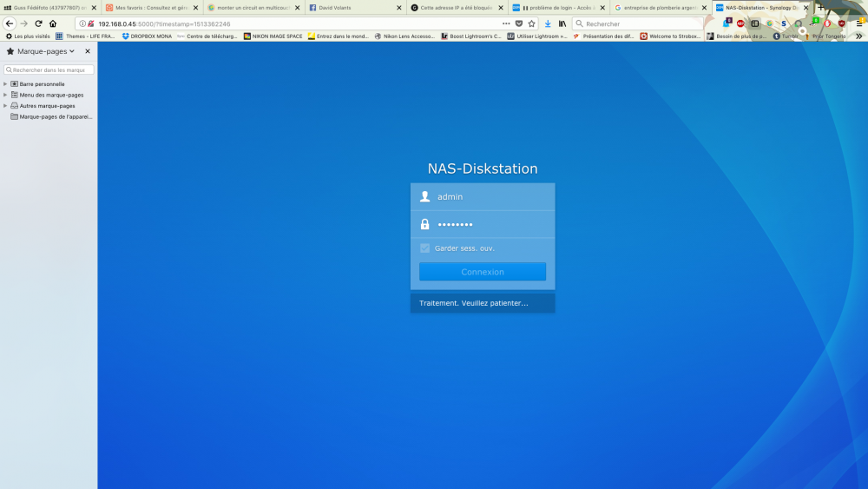The image size is (868, 489).
Task: Click the Rechercher search box
Action: click(637, 23)
